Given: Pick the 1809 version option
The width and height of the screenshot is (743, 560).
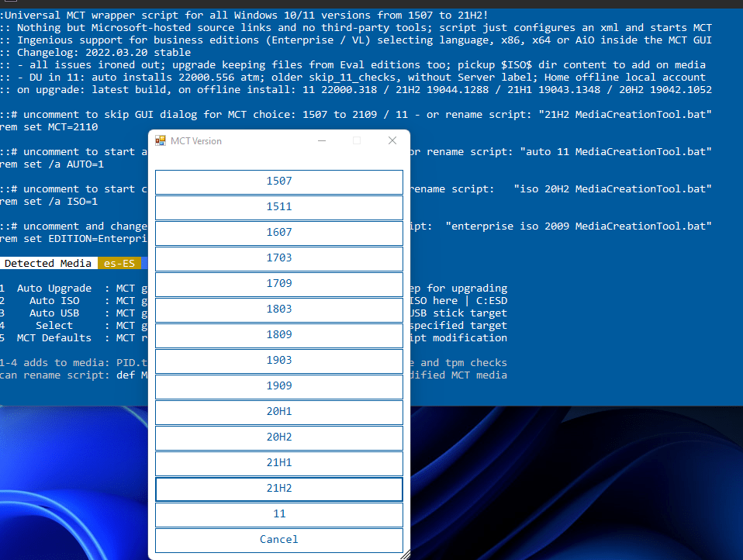Looking at the screenshot, I should pyautogui.click(x=279, y=335).
